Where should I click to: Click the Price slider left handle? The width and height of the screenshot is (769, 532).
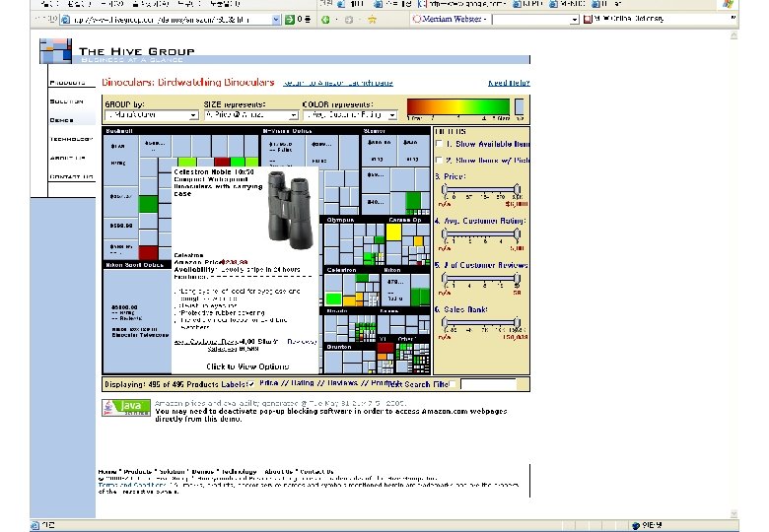coord(445,189)
